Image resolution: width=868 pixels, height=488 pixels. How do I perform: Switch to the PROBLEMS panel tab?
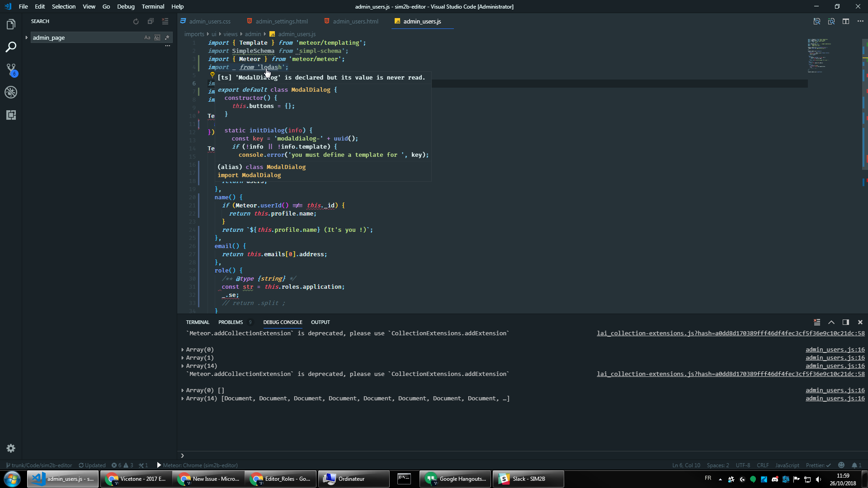click(230, 322)
